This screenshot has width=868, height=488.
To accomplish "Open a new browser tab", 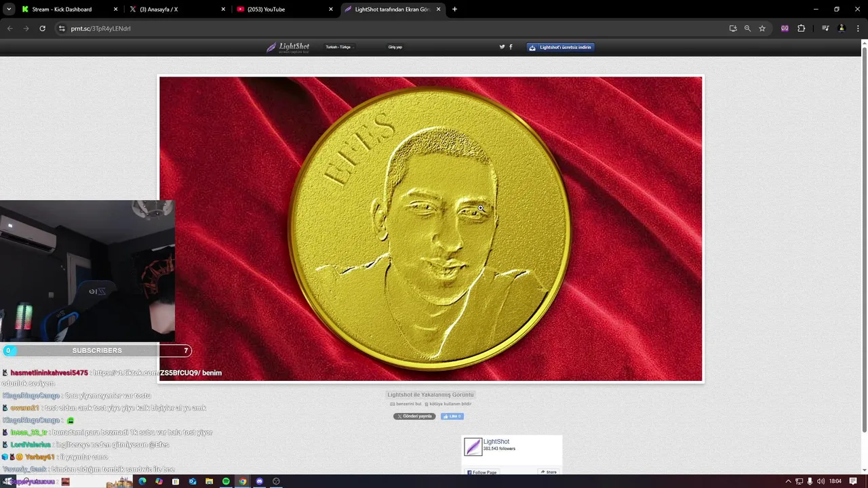I will (454, 9).
